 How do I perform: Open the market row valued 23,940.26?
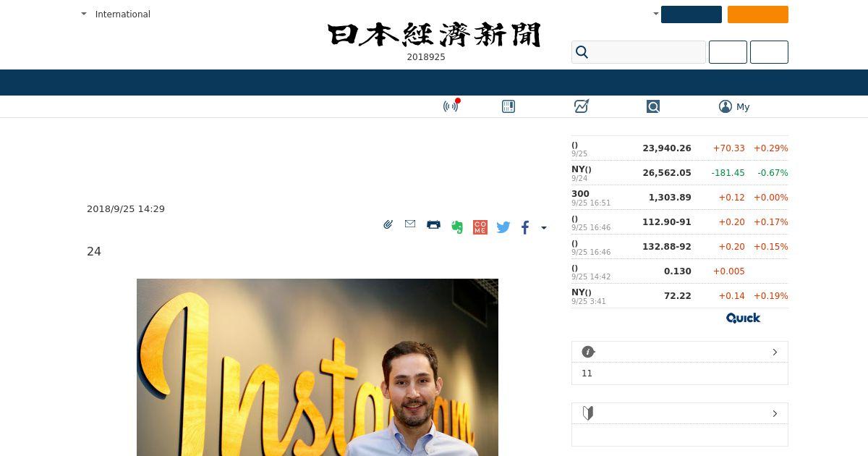pos(680,148)
